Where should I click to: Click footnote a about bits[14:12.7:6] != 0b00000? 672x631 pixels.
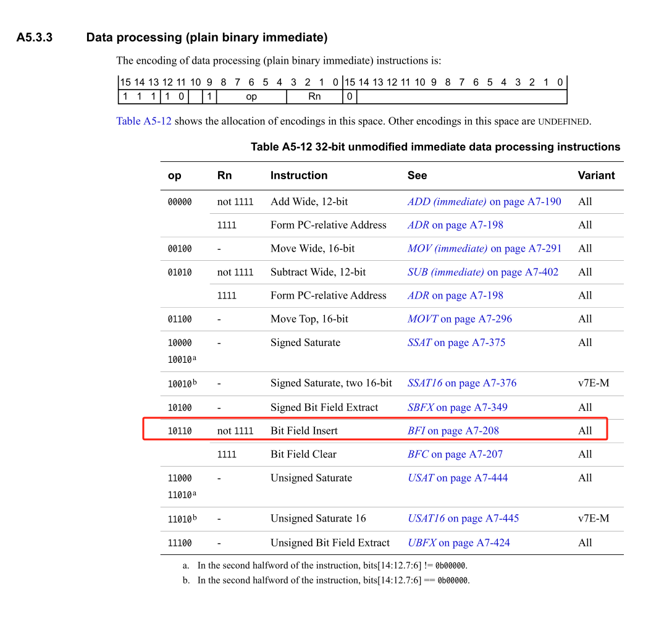pos(324,565)
